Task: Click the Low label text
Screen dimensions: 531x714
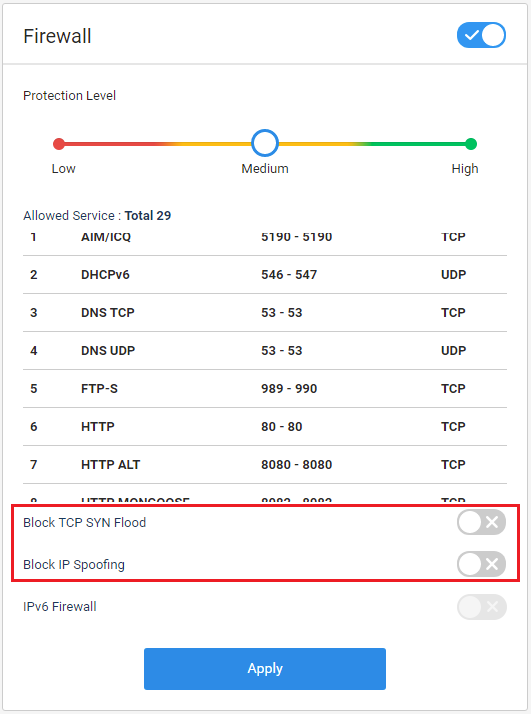Action: [63, 168]
